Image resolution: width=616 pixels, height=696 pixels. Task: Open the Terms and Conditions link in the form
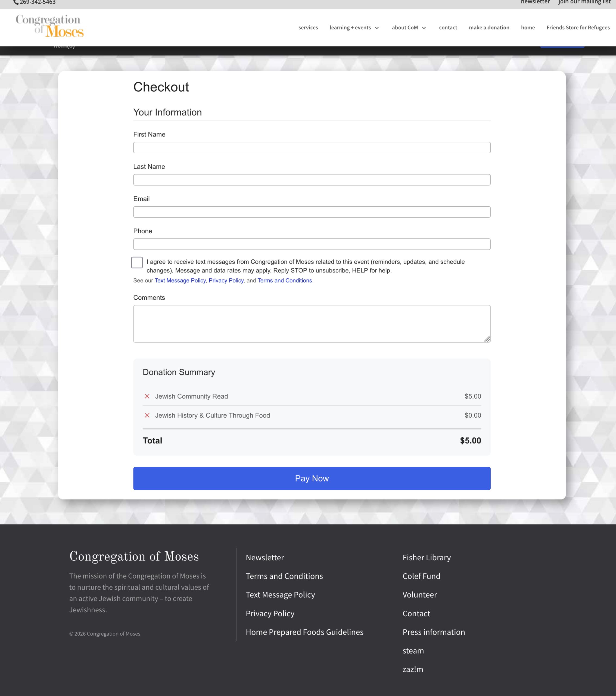coord(285,281)
